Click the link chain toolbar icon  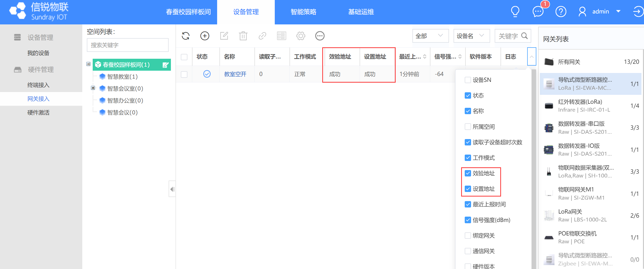tap(262, 36)
